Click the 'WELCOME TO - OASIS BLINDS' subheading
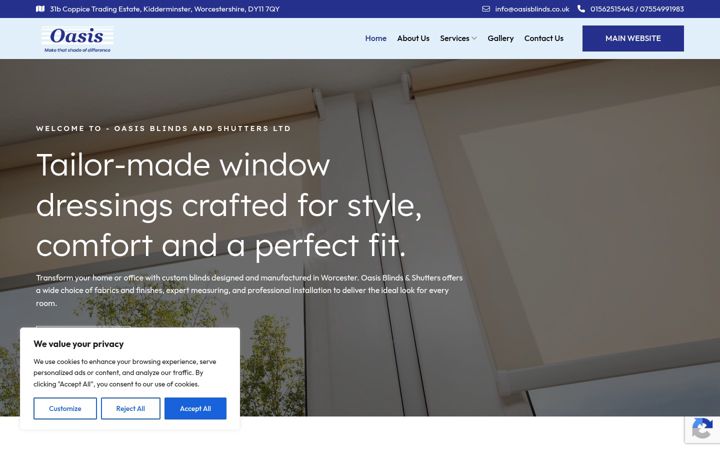Viewport: 720px width, 450px height. pos(163,129)
